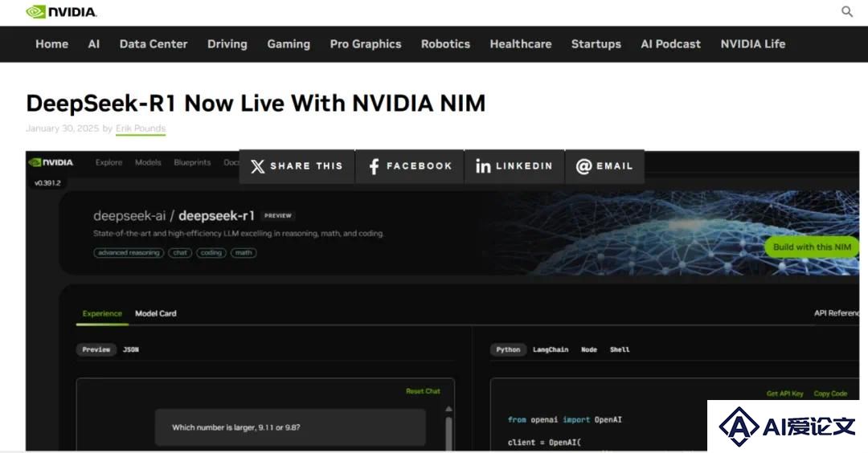Switch to the Model Card tab

156,313
